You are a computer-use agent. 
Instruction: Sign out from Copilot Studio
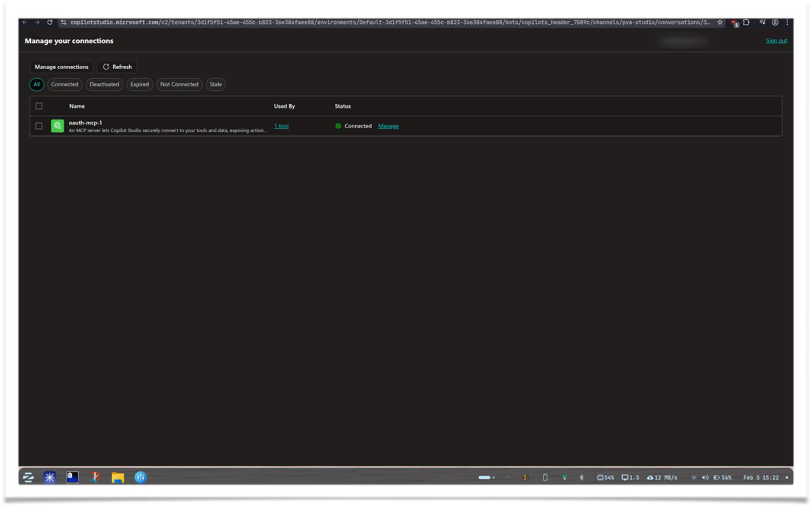click(776, 41)
